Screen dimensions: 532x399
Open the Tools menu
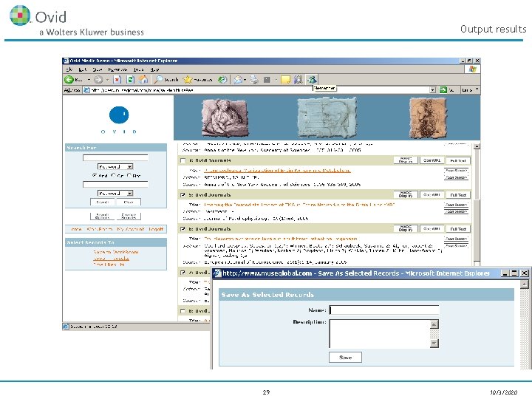(x=138, y=69)
